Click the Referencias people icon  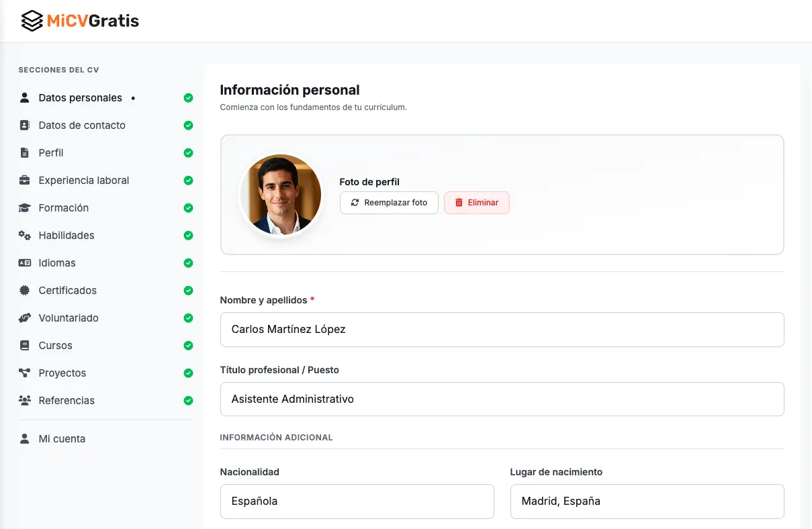pyautogui.click(x=24, y=400)
